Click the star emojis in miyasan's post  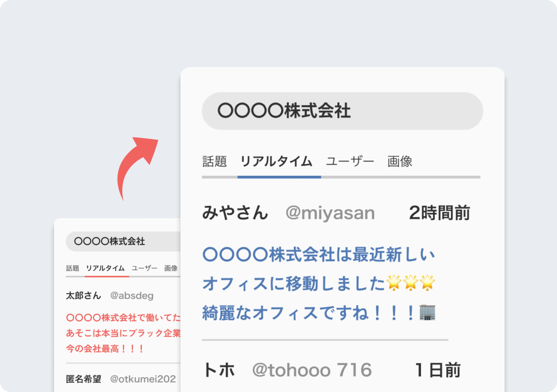(x=410, y=283)
